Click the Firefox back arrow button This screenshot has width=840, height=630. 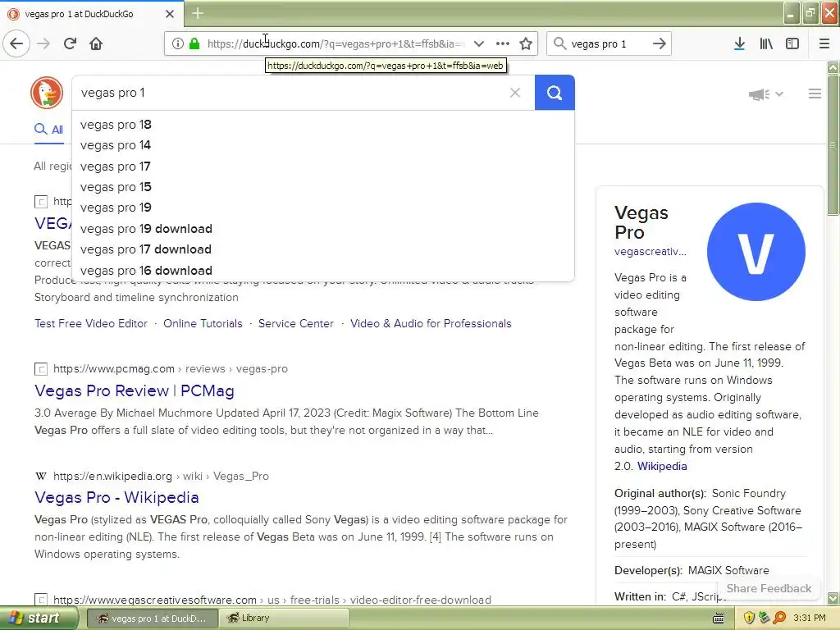click(x=16, y=43)
